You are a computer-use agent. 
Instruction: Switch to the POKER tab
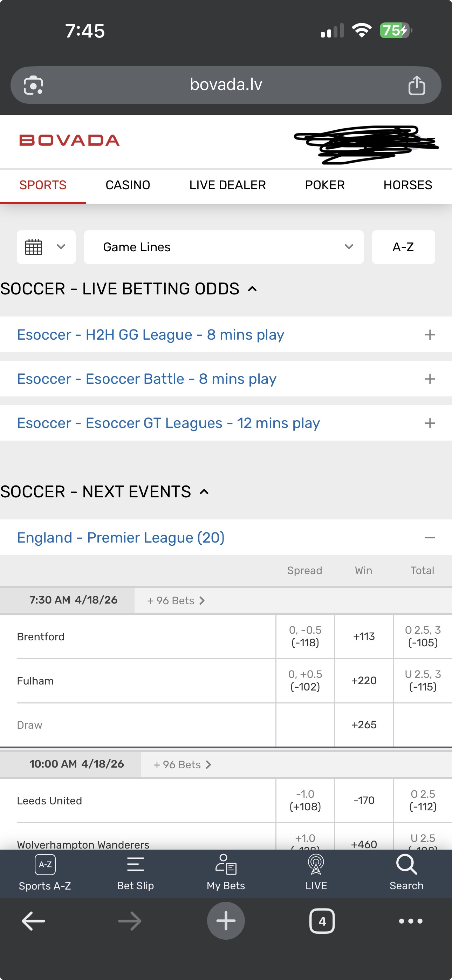(x=325, y=185)
